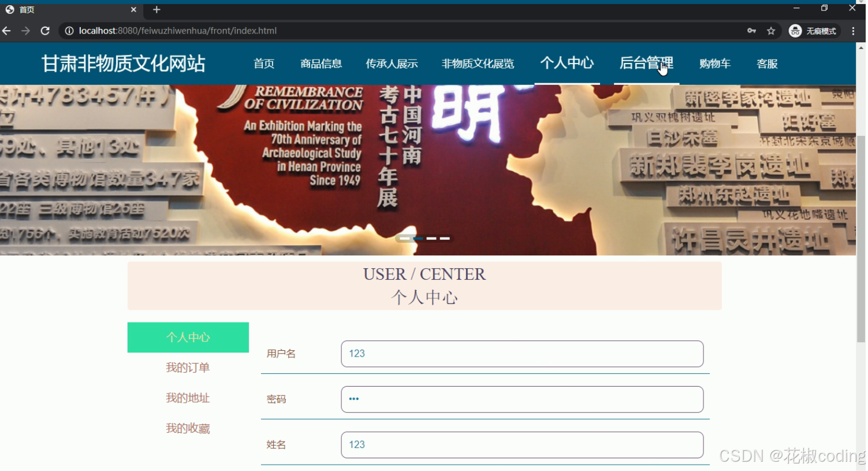868x471 pixels.
Task: Open 个人中心 in the top navigation
Action: (x=567, y=63)
